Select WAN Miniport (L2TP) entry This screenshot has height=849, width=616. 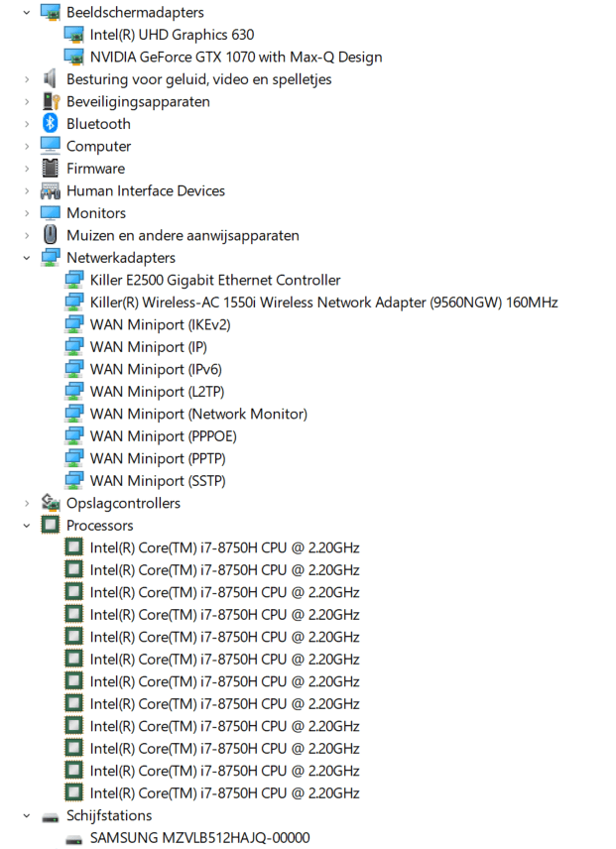(x=158, y=392)
